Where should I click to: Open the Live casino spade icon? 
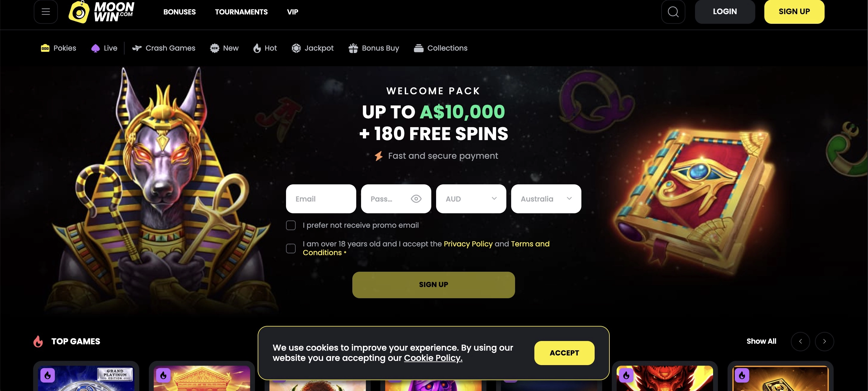[95, 48]
